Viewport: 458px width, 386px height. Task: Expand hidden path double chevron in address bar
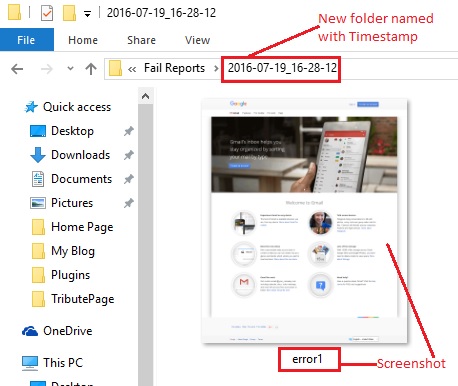tap(132, 69)
